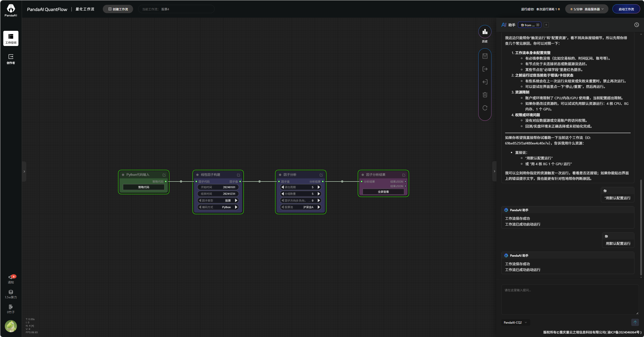
Task: Click the 启动工作流 button
Action: pos(626,9)
